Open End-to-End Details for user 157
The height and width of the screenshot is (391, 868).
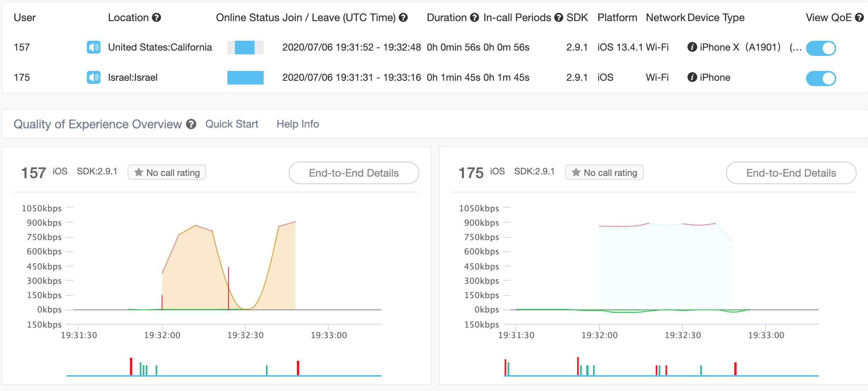point(353,173)
